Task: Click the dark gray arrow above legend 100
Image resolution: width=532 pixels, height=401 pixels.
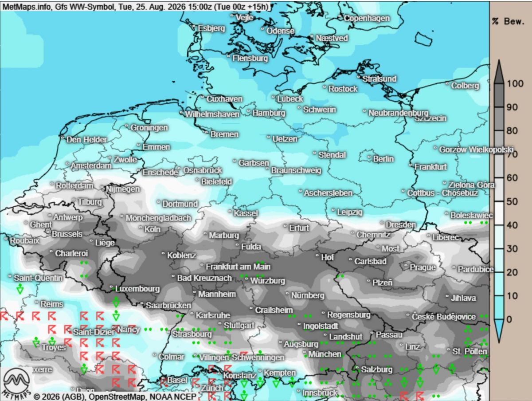Action: [x=499, y=71]
